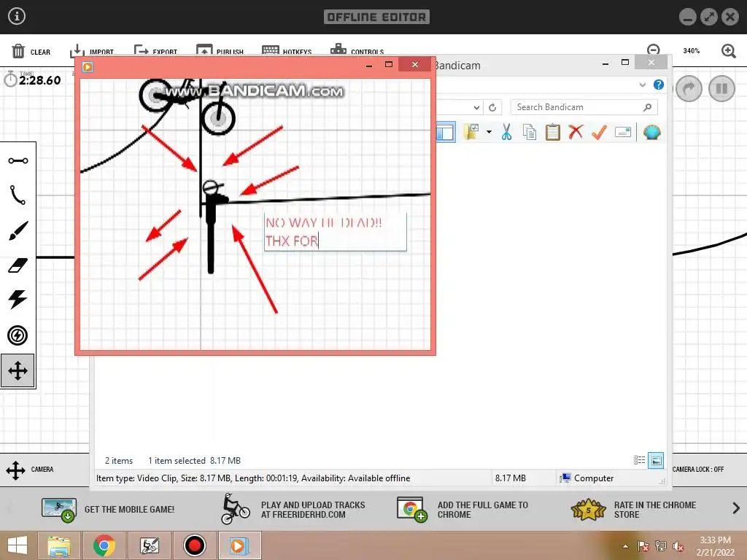The height and width of the screenshot is (560, 747).
Task: Open File Explorer from the taskbar
Action: (x=59, y=545)
